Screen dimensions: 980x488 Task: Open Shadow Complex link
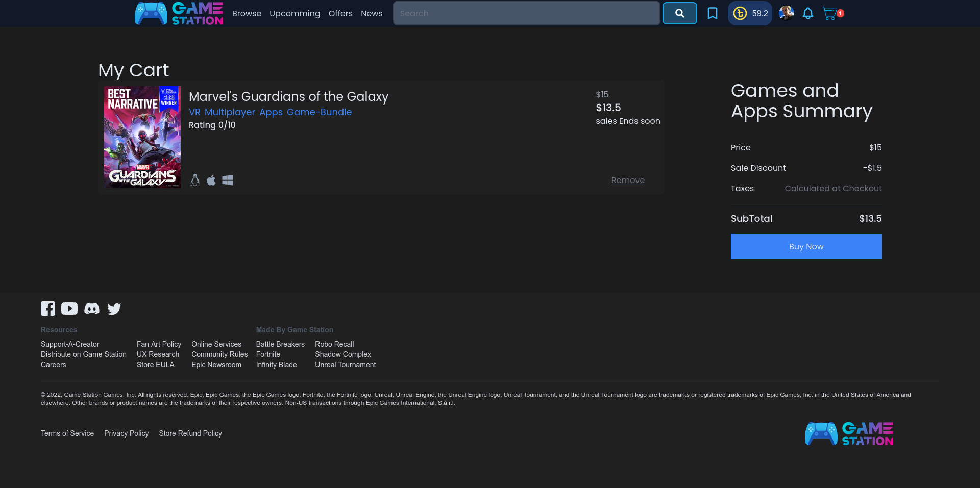coord(343,354)
